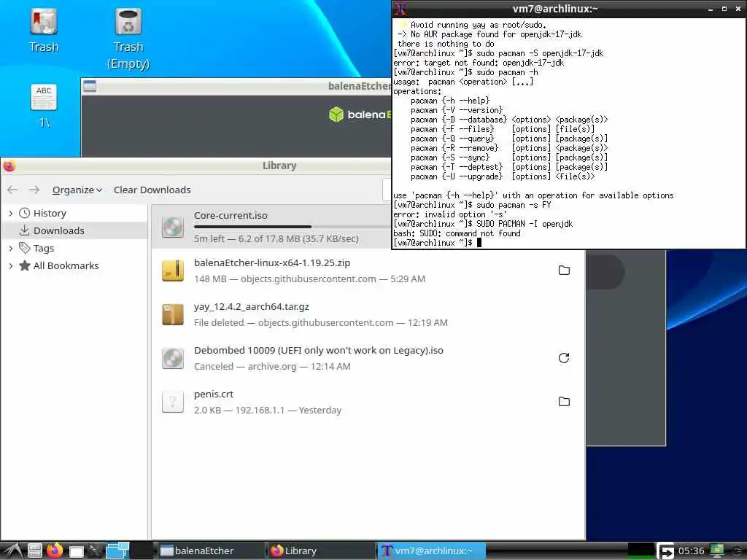Click 'bash: SUDO: command not found' line
747x560 pixels.
click(457, 233)
